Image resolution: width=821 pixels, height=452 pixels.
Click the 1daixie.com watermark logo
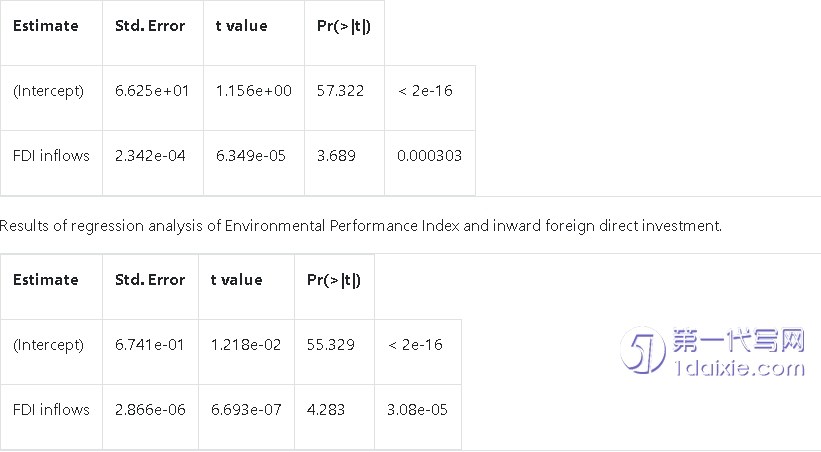coord(712,351)
